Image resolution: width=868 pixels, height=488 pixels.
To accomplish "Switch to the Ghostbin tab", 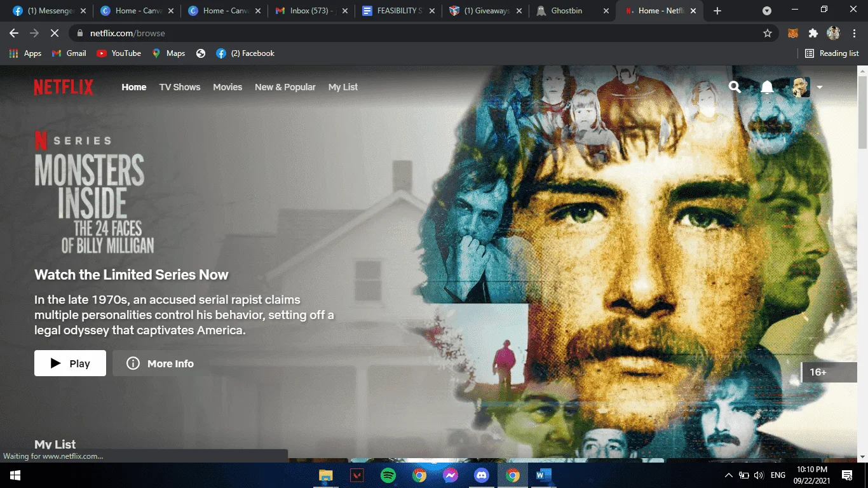I will point(572,11).
